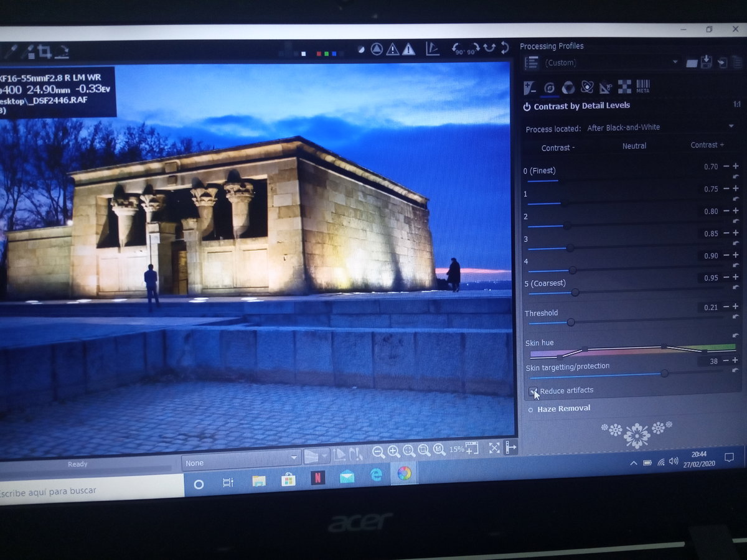Increase level 4 value with plus
Image resolution: width=747 pixels, height=560 pixels.
735,255
